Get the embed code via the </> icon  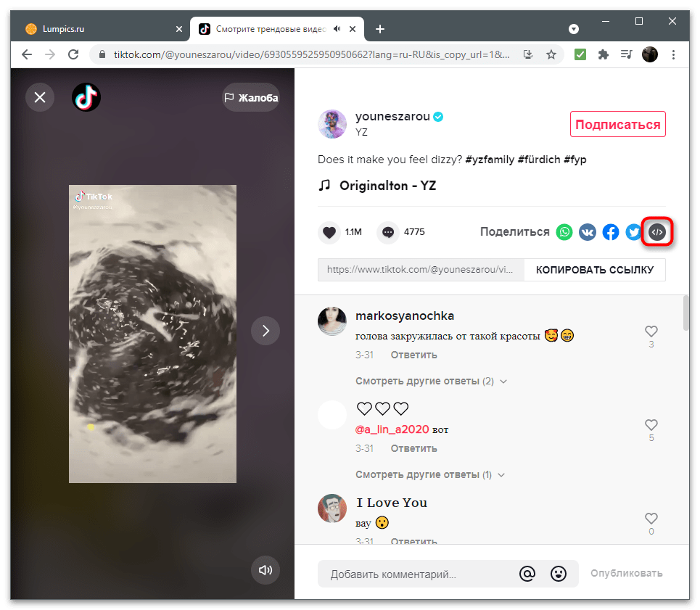(657, 232)
